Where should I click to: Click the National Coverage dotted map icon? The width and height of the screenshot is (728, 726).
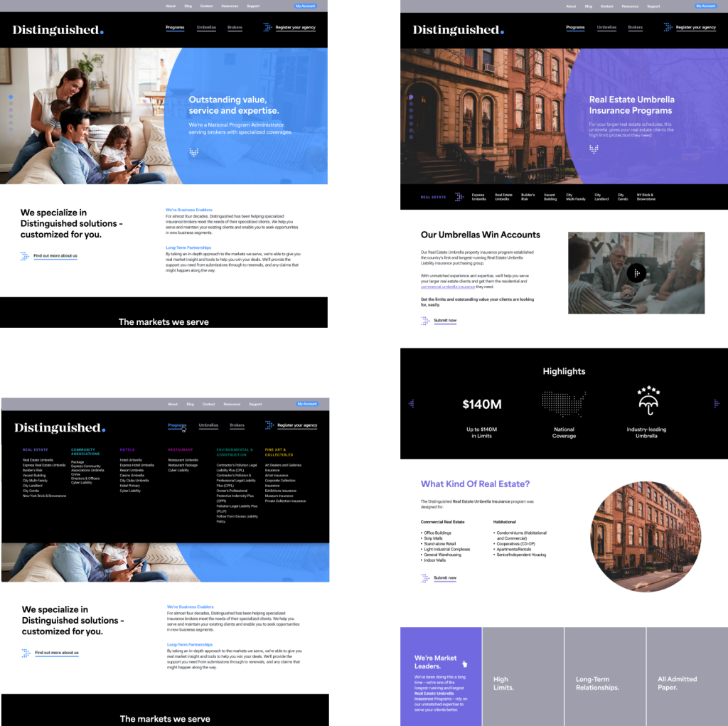[564, 403]
